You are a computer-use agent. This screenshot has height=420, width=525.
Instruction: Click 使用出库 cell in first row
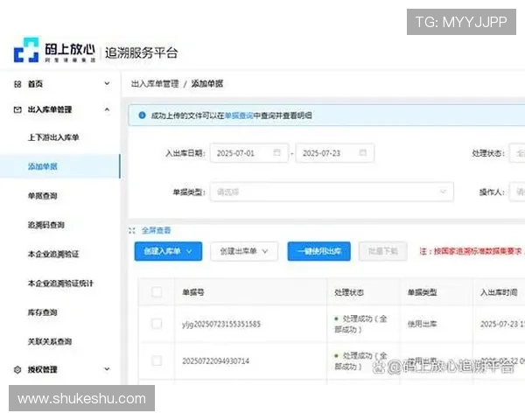[x=422, y=324]
